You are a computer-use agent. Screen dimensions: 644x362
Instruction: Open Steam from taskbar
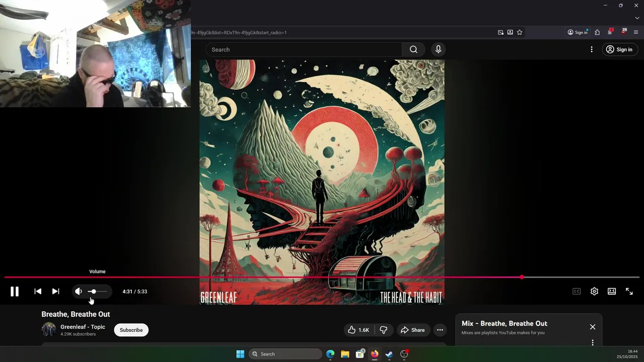pyautogui.click(x=389, y=354)
